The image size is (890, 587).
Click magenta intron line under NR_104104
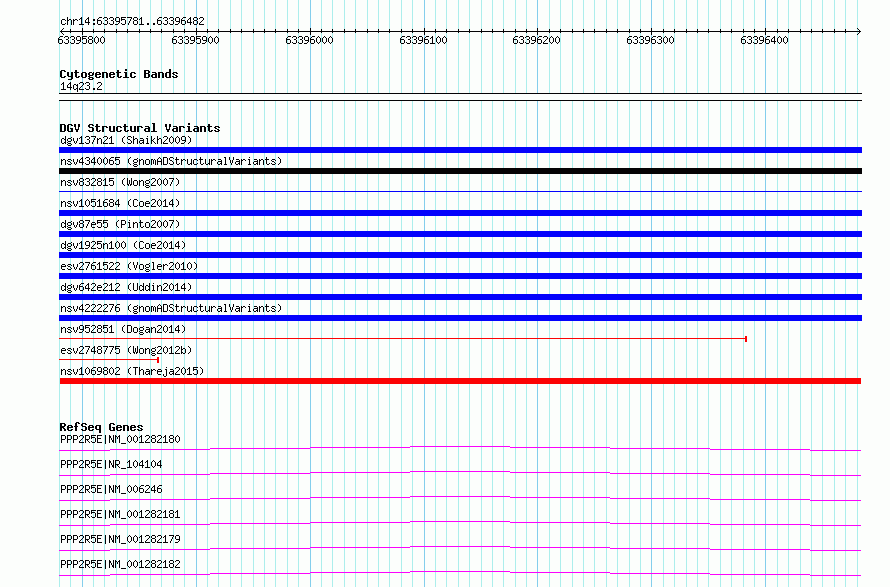point(460,473)
